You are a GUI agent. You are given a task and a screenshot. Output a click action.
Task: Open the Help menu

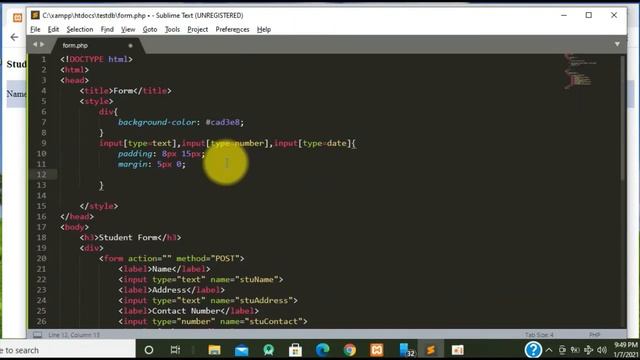(x=264, y=29)
